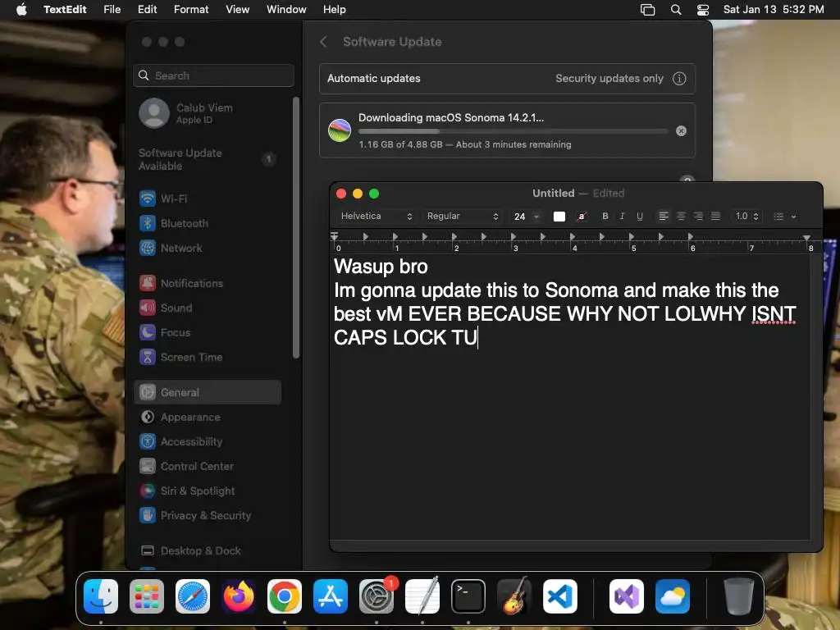This screenshot has width=840, height=630.
Task: Open the font size 24 combo box
Action: tap(526, 216)
